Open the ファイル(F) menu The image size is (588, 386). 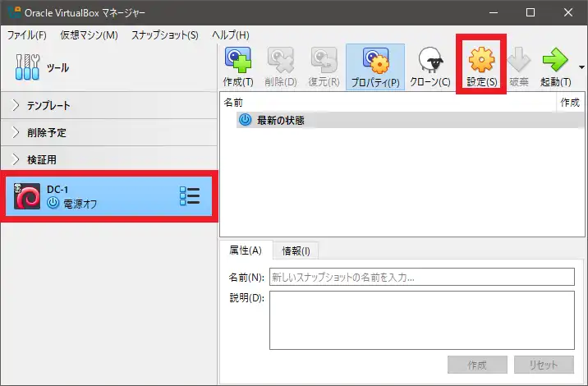[x=26, y=35]
